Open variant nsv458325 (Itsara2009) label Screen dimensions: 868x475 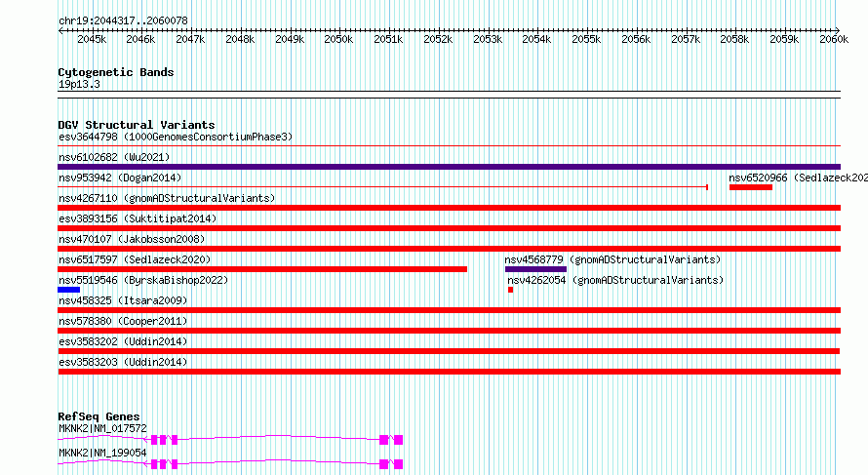(123, 300)
